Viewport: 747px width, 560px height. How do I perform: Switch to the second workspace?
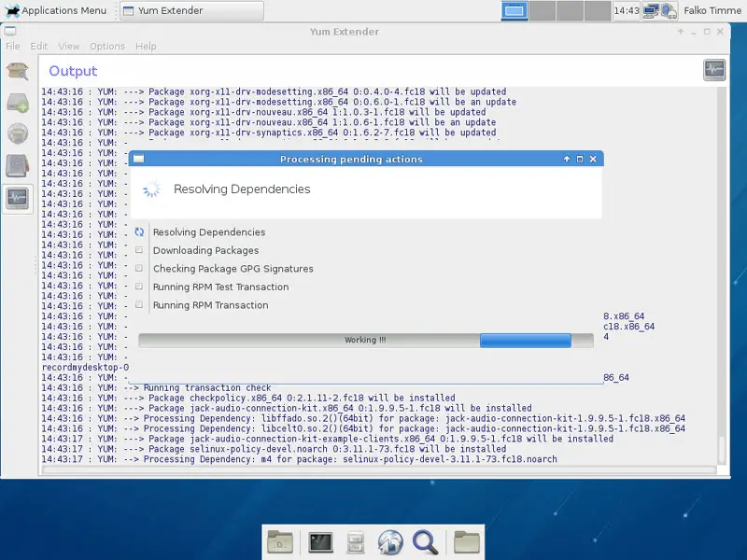[543, 10]
